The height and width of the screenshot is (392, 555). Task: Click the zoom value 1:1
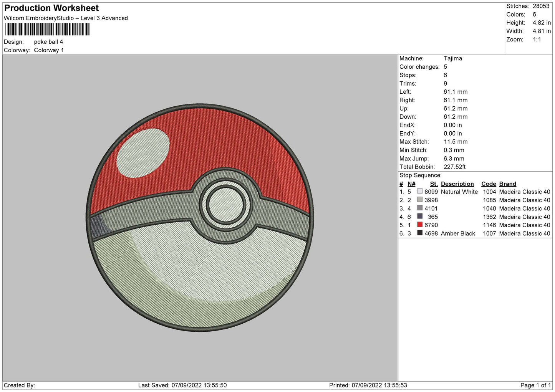(537, 40)
